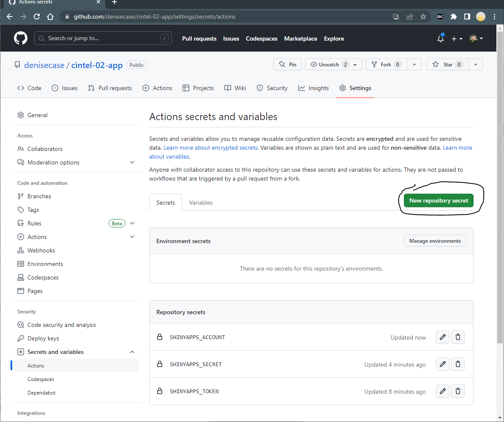Open the Fork dropdown arrow
Viewport: 504px width, 422px height.
pos(414,65)
